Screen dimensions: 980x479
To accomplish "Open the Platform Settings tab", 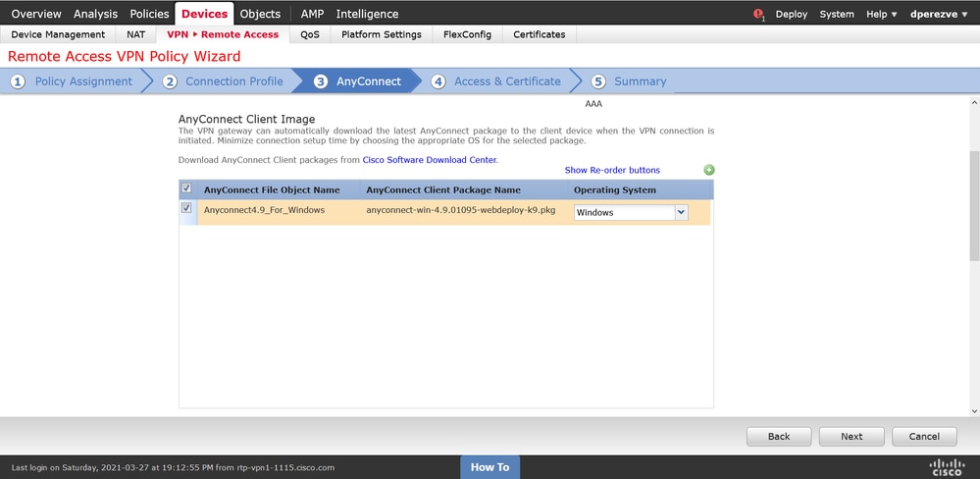I will tap(382, 34).
